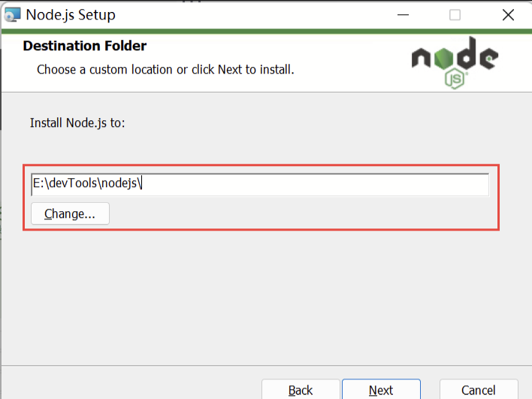Viewport: 532px width, 399px height.
Task: Click the "Install Node.js to:" label
Action: pos(77,122)
